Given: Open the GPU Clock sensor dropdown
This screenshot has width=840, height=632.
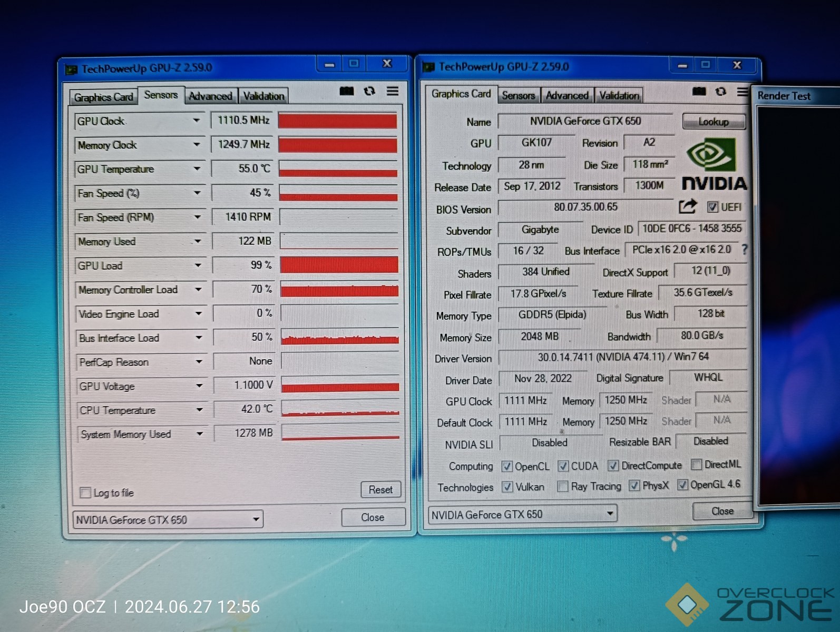Looking at the screenshot, I should point(197,121).
